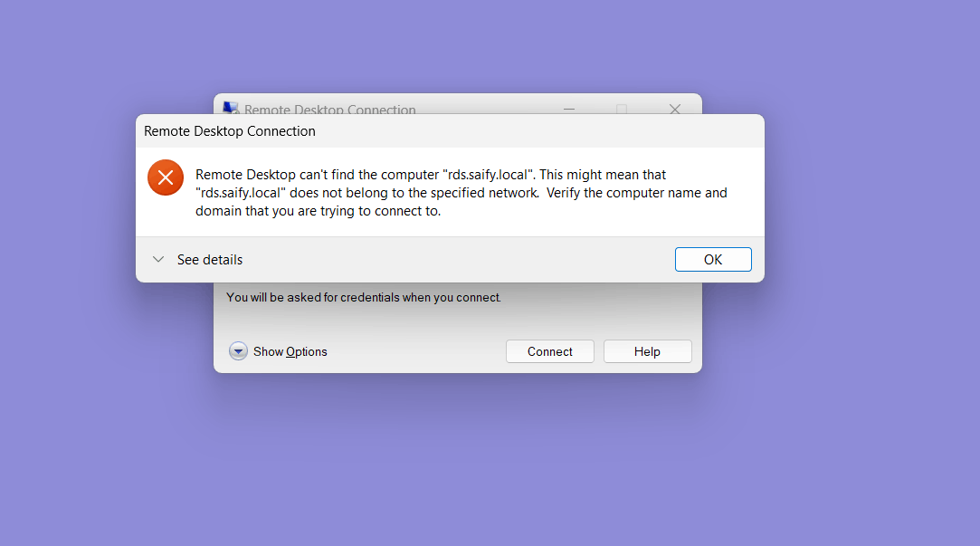Click Connect to retry the connection
Viewport: 980px width, 546px height.
pyautogui.click(x=549, y=350)
